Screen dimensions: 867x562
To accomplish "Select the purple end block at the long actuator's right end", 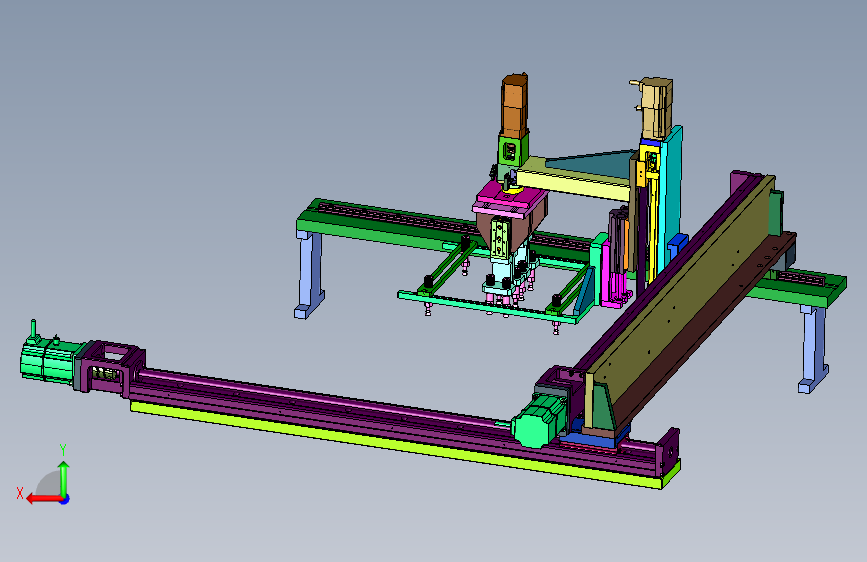I will (669, 452).
